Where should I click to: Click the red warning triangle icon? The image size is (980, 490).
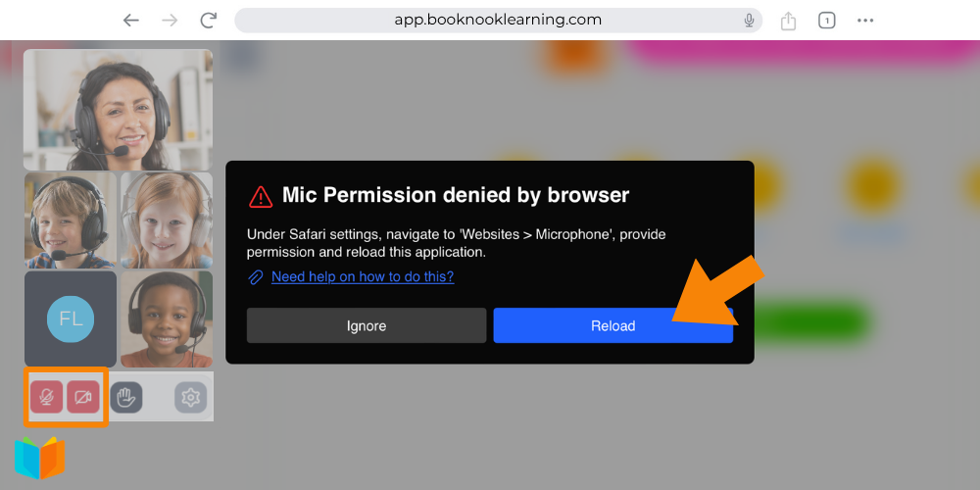point(261,196)
